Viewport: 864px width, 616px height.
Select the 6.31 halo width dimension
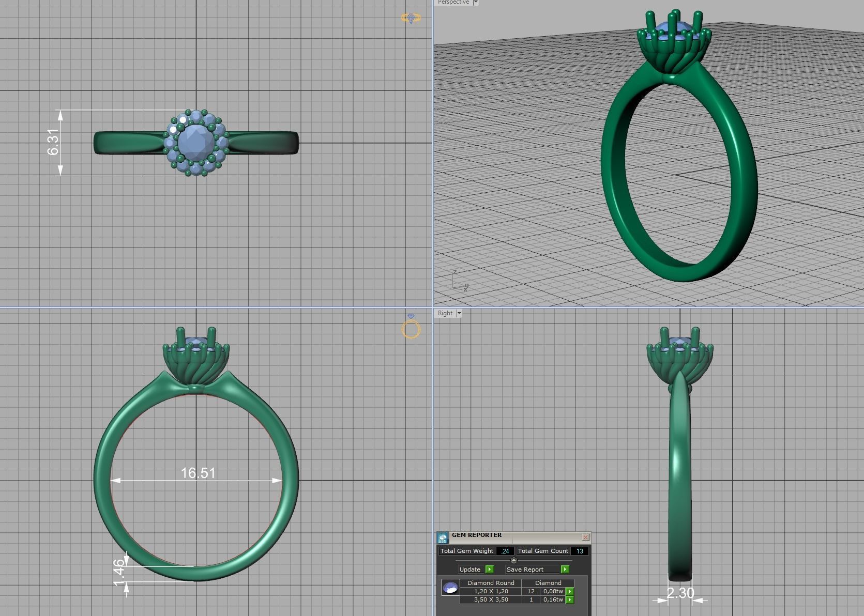pos(53,142)
